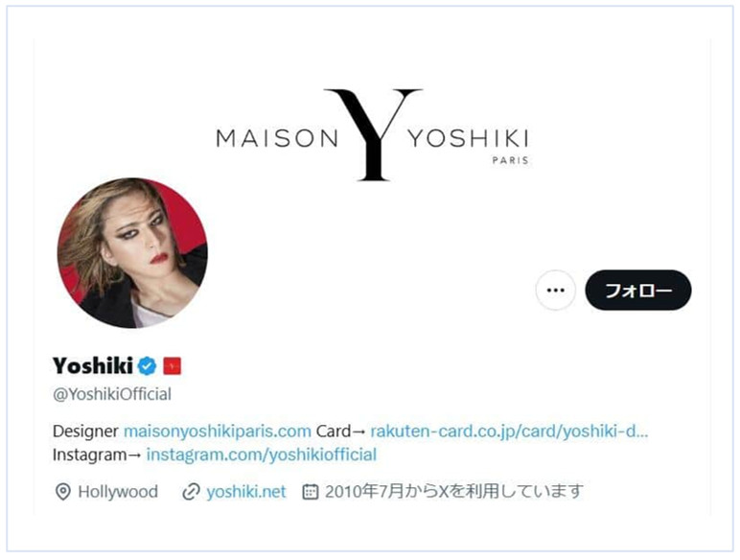
Task: Click the blue verified checkmark badge
Action: [x=147, y=366]
